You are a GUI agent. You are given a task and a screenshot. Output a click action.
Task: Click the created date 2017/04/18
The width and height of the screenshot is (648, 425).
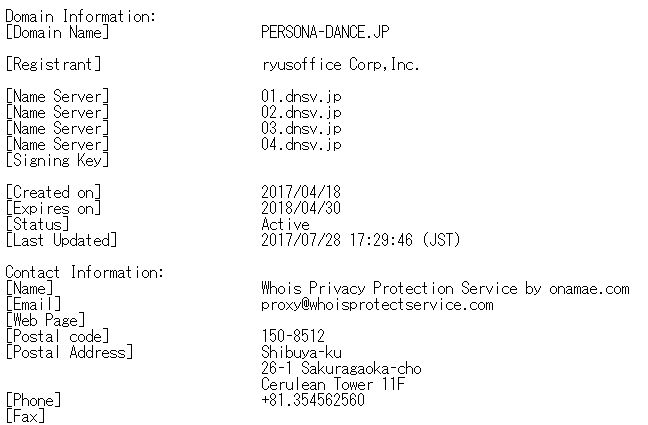click(301, 192)
